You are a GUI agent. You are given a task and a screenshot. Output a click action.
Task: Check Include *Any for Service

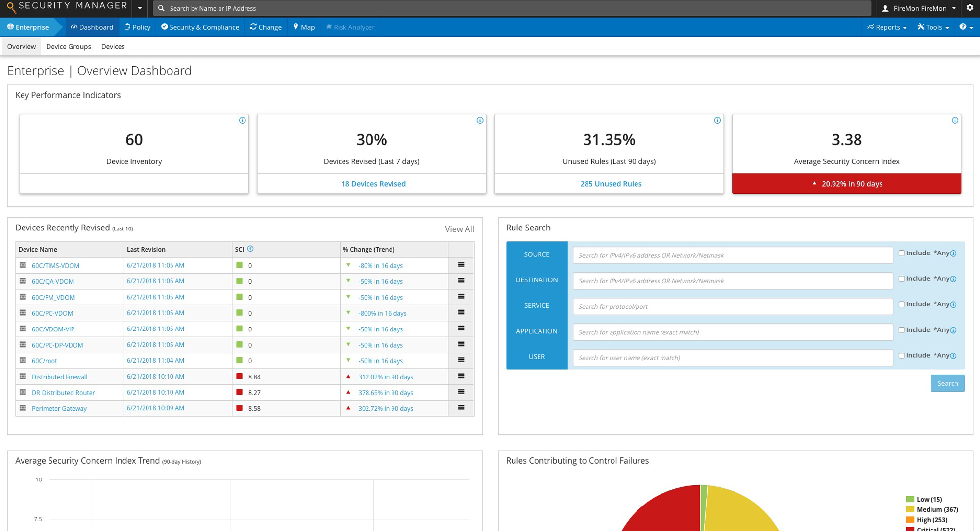(901, 304)
